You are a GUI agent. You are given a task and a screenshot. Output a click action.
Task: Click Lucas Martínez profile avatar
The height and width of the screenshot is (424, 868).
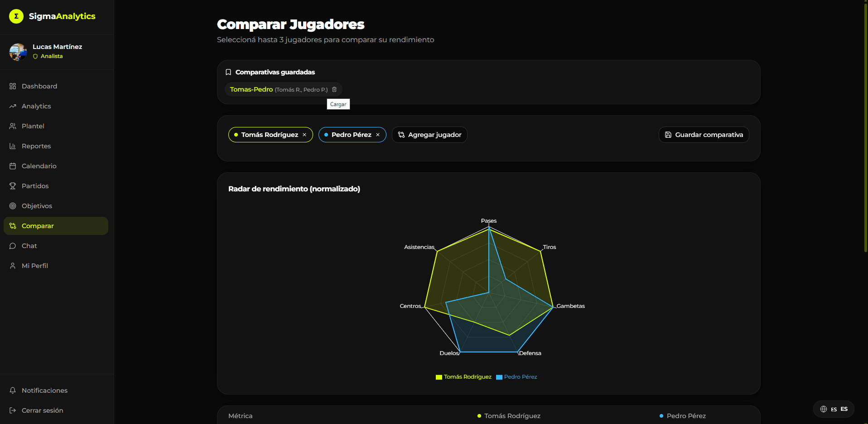click(18, 52)
